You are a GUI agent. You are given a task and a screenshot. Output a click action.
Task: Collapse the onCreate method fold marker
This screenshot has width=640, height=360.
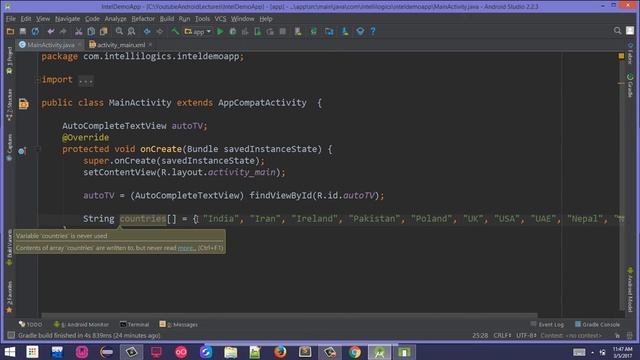point(38,149)
